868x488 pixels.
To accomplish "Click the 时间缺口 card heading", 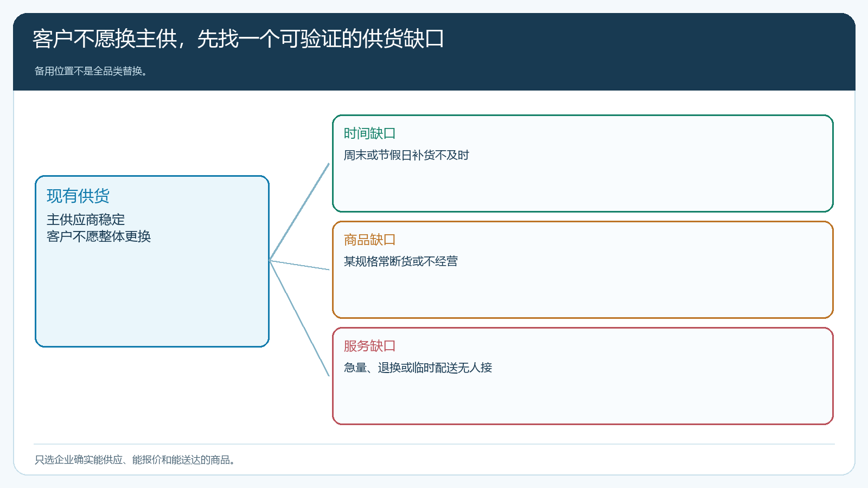I will click(x=369, y=133).
